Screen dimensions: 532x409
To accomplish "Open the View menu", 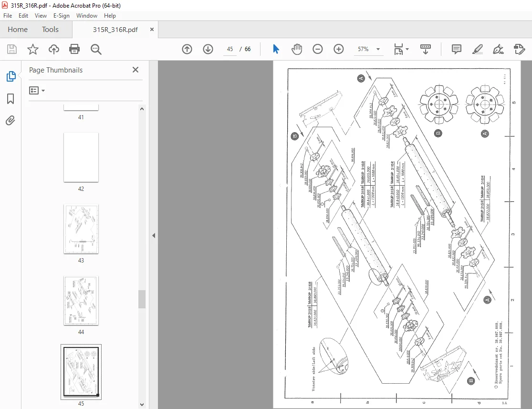I will click(41, 16).
